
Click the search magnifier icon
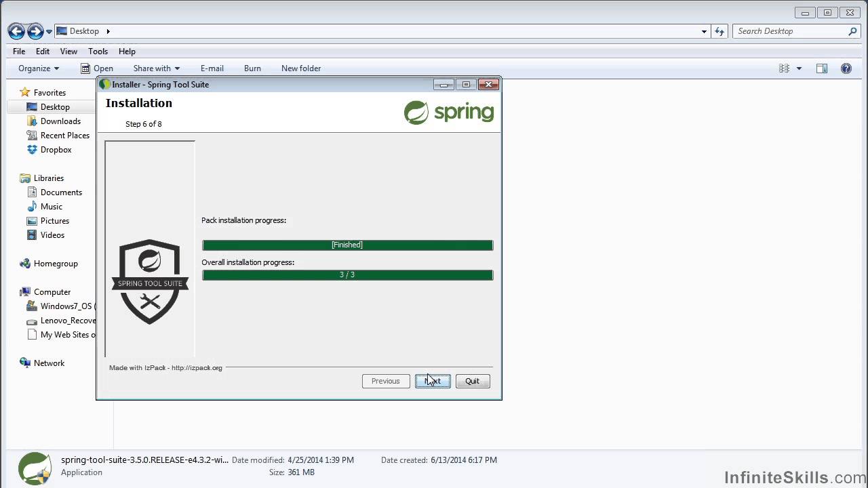pyautogui.click(x=853, y=31)
